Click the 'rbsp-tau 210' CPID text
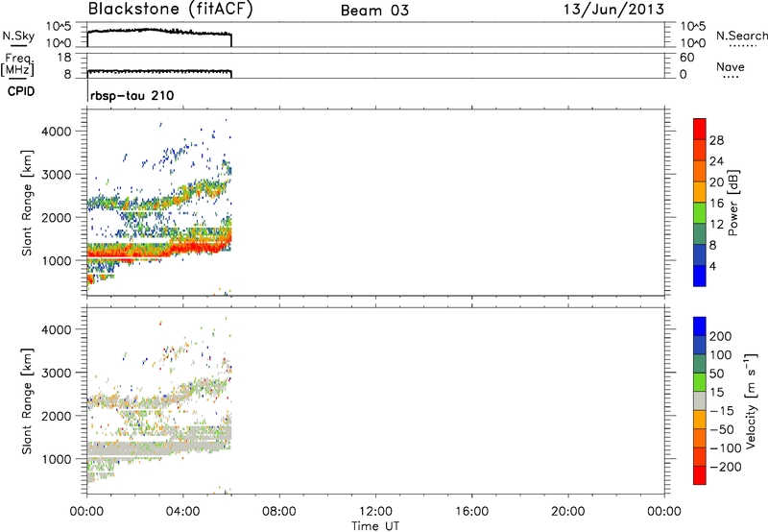The image size is (768, 532). 132,95
